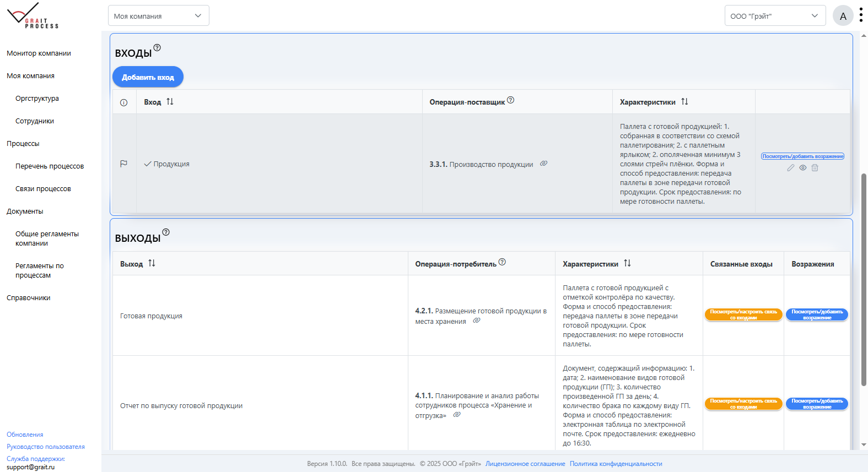
Task: View objections for Готовая продукция output
Action: [817, 314]
